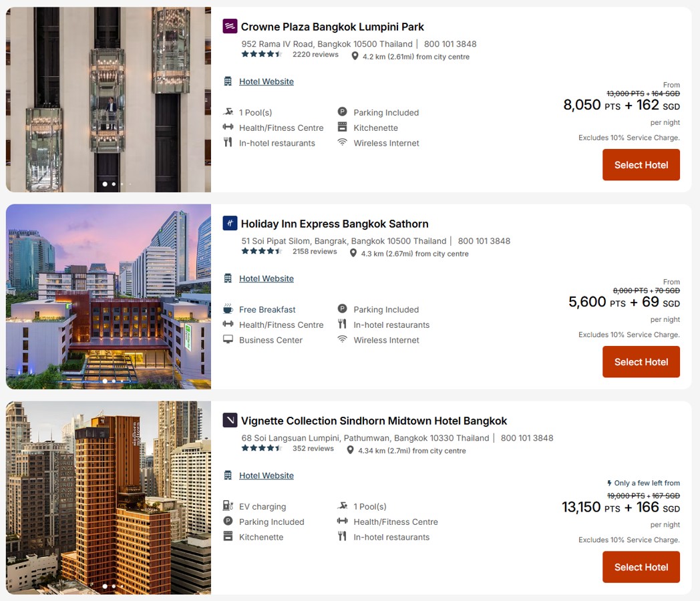Select Hotel for Crowne Plaza Bangkok Lumpini Park
This screenshot has height=601, width=700.
(641, 165)
